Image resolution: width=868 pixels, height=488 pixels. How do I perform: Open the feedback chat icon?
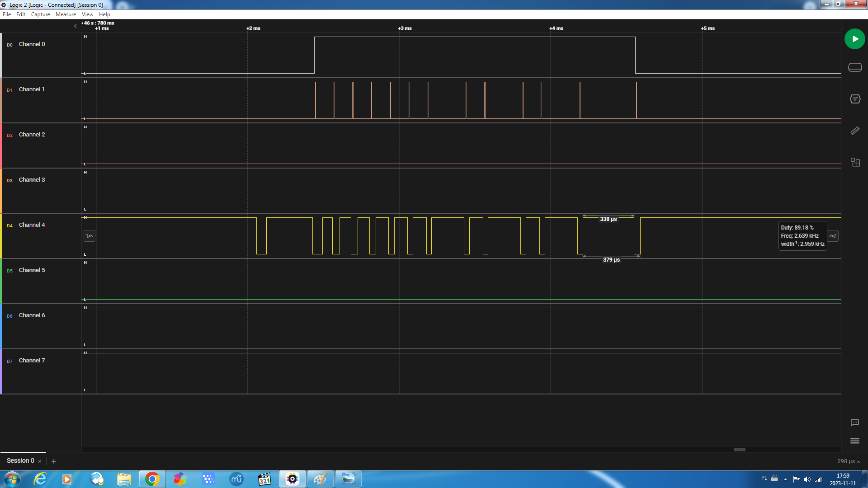click(854, 423)
